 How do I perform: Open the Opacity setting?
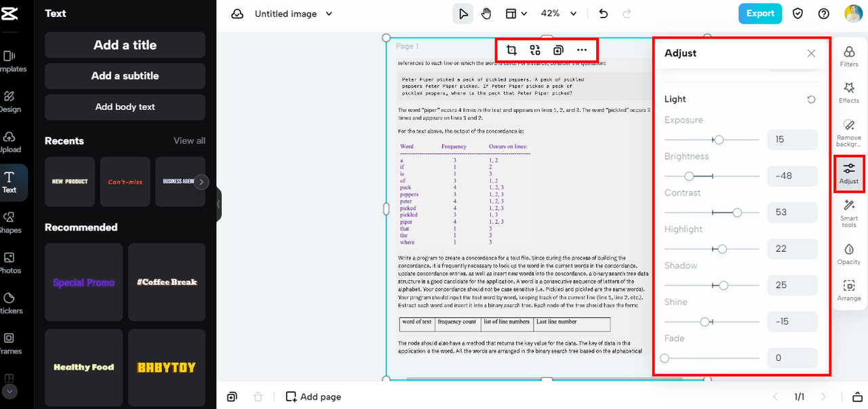pos(848,254)
